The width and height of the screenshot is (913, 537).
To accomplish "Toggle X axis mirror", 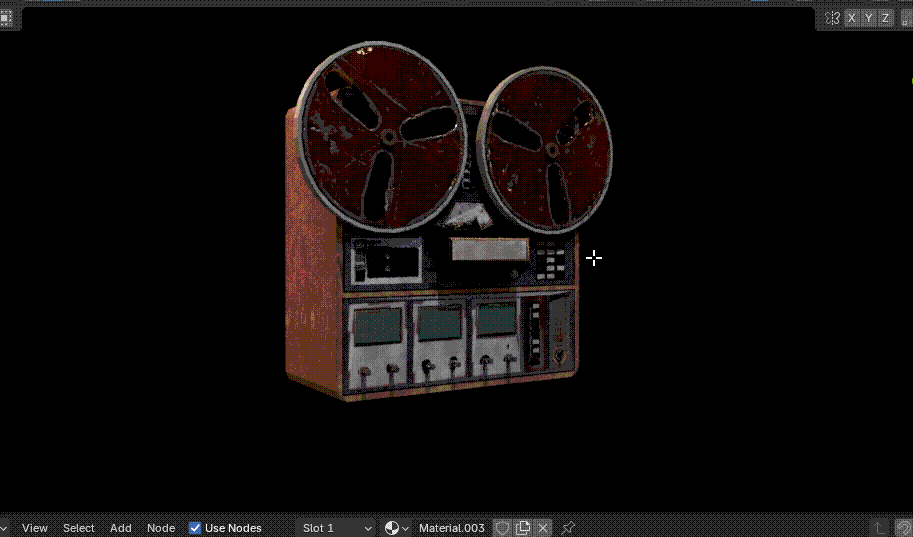I will pos(852,18).
